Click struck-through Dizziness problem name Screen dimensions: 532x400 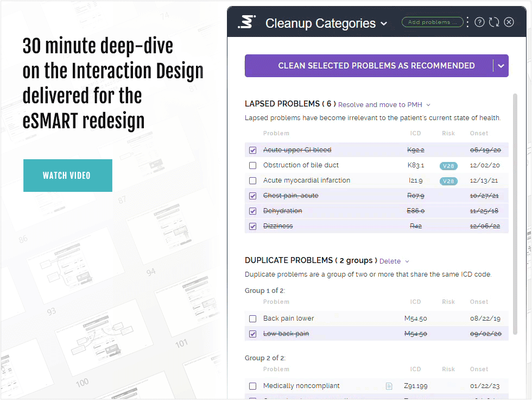(278, 226)
